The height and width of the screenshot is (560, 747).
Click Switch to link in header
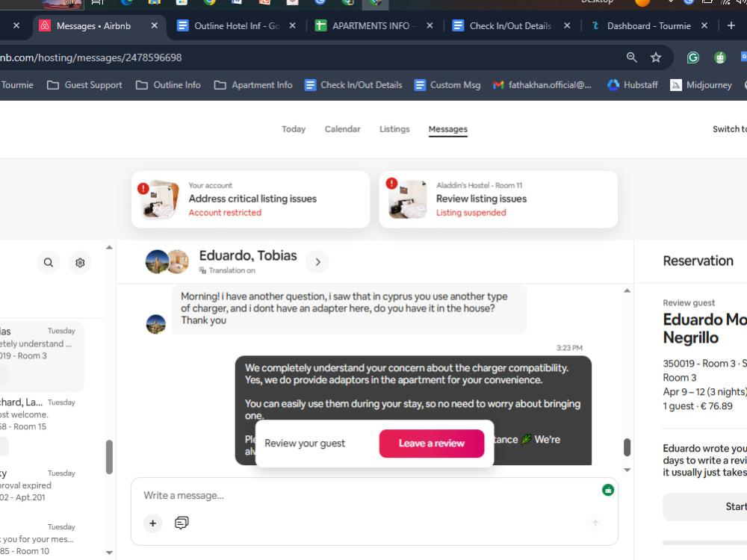coord(729,129)
